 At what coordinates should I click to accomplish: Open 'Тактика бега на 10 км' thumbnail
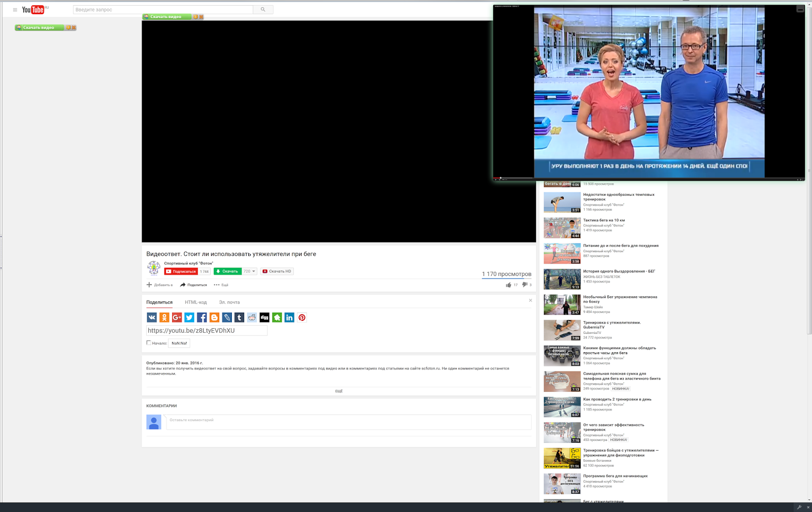(x=562, y=228)
